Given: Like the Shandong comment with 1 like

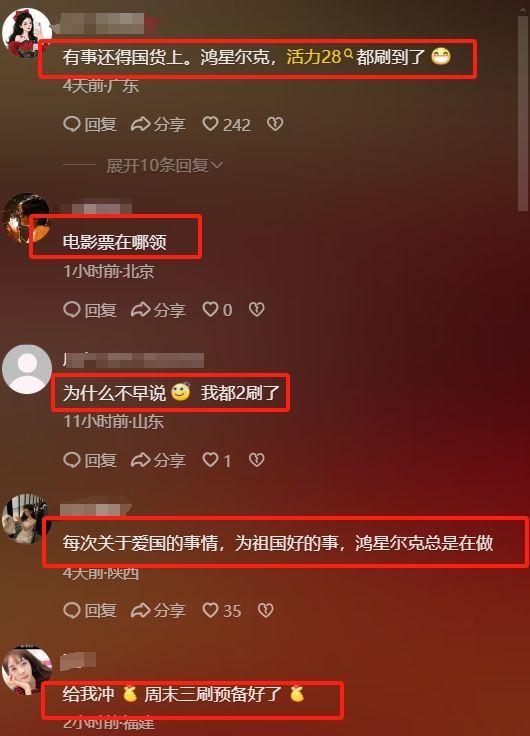Looking at the screenshot, I should pos(216,460).
